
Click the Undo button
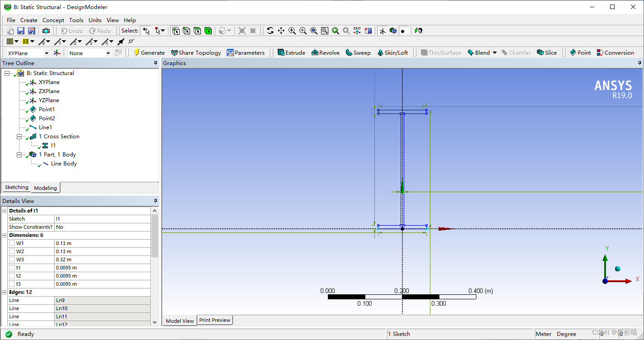click(x=72, y=31)
